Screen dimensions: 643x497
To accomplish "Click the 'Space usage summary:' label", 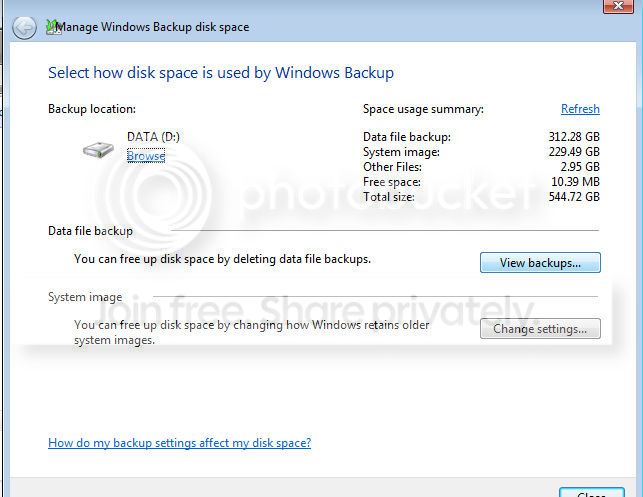I will pyautogui.click(x=423, y=109).
